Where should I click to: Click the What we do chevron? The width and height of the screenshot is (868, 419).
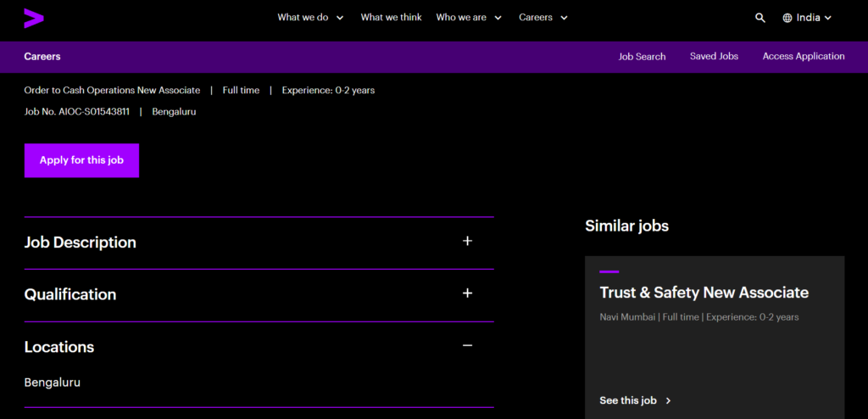pyautogui.click(x=340, y=18)
